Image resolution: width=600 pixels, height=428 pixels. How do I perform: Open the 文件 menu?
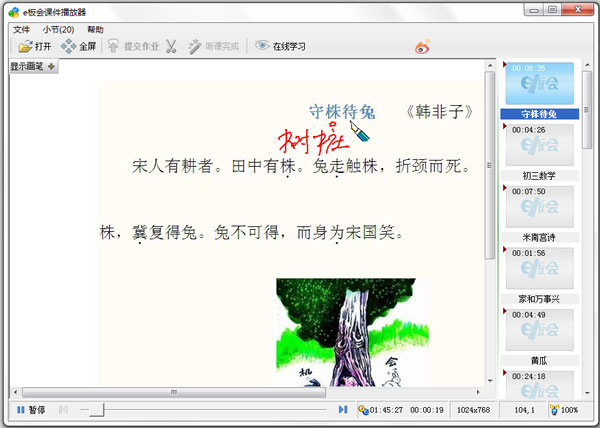tap(21, 30)
